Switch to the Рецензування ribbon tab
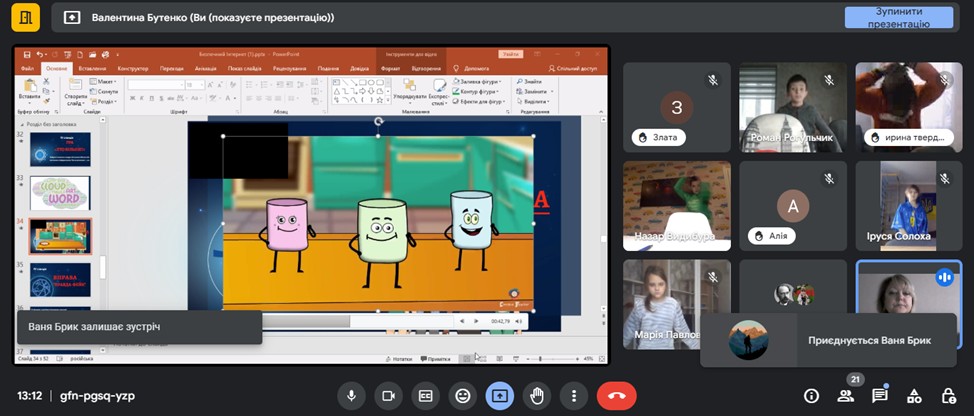The width and height of the screenshot is (974, 416). coord(289,68)
